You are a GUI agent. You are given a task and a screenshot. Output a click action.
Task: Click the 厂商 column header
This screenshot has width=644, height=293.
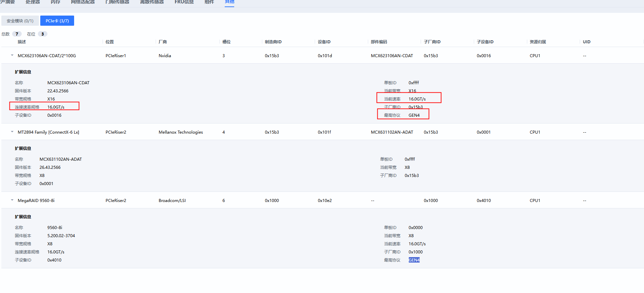pos(163,42)
